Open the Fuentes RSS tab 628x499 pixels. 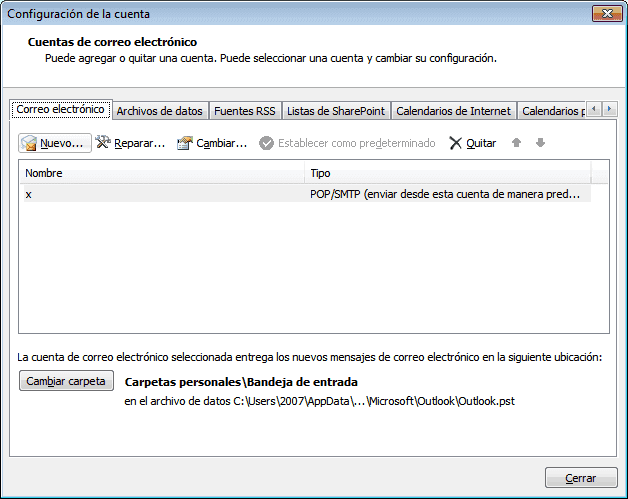coord(244,111)
